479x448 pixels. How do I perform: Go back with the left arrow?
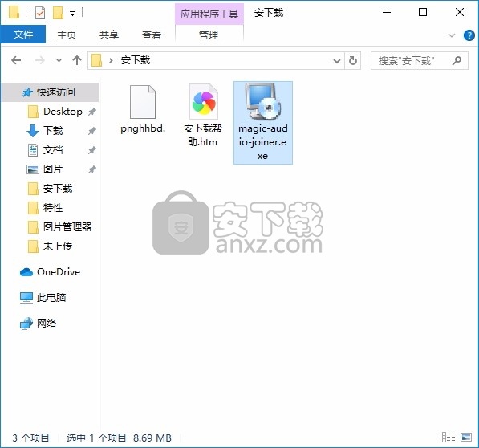[x=16, y=60]
